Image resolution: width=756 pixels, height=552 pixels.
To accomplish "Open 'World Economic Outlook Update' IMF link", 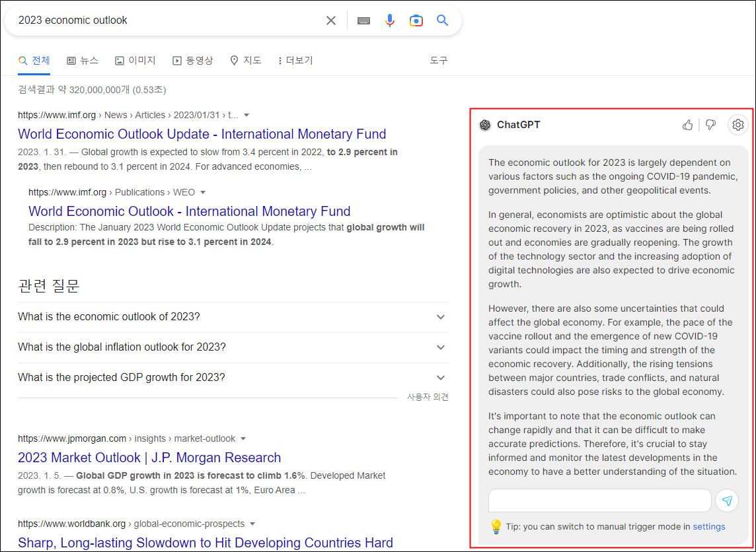I will (202, 134).
